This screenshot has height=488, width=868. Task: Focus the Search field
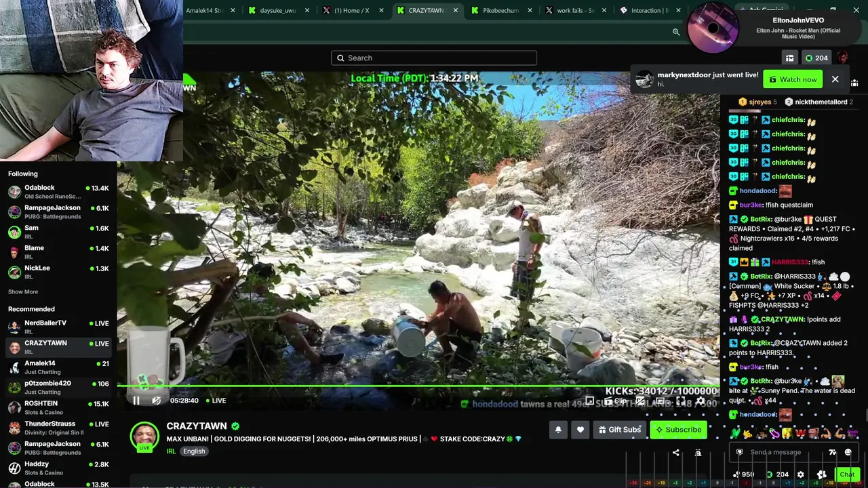434,58
